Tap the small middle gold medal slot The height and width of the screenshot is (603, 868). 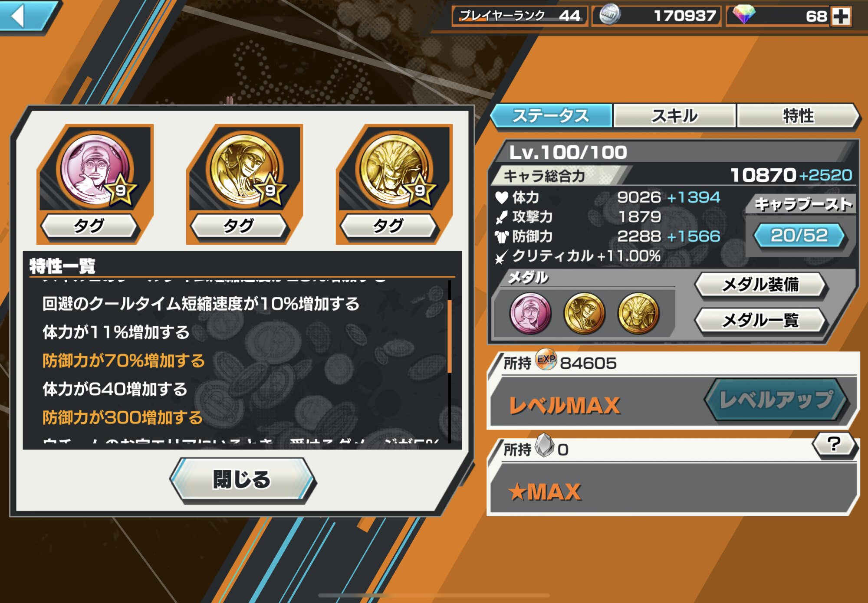[x=584, y=313]
